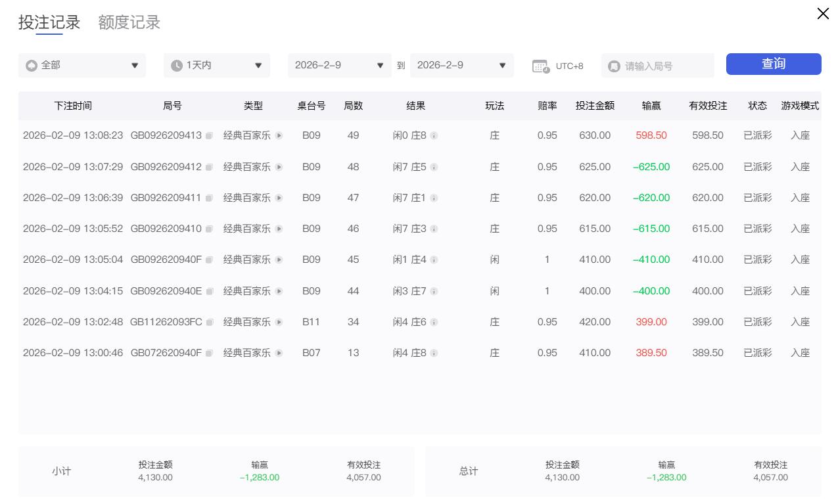Open the 全部 game type dropdown
836x504 pixels.
(x=82, y=66)
